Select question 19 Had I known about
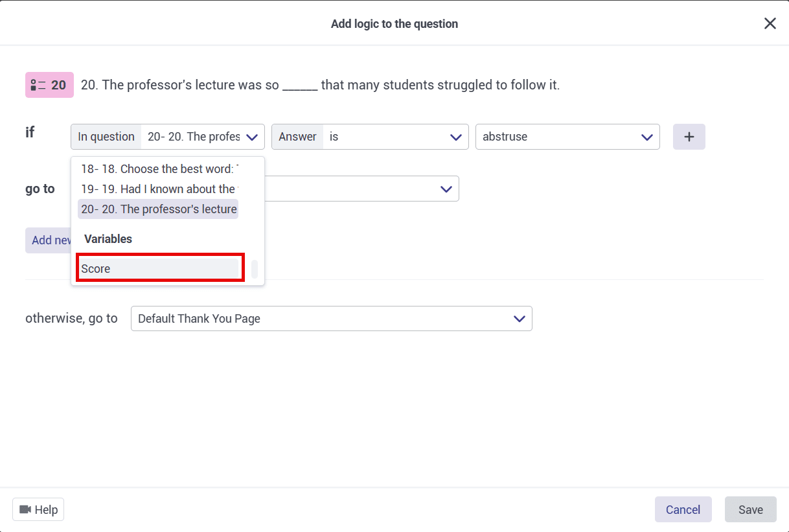The image size is (789, 532). tap(159, 189)
